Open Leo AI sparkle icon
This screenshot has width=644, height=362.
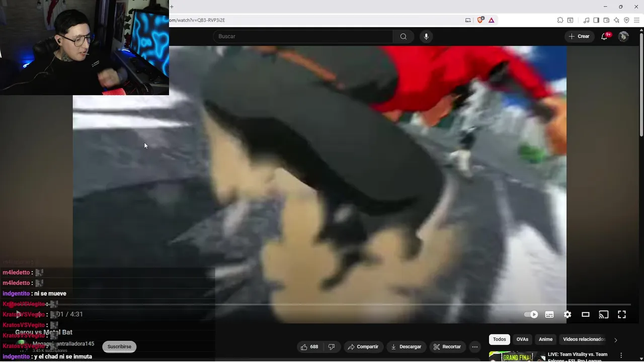pos(616,20)
